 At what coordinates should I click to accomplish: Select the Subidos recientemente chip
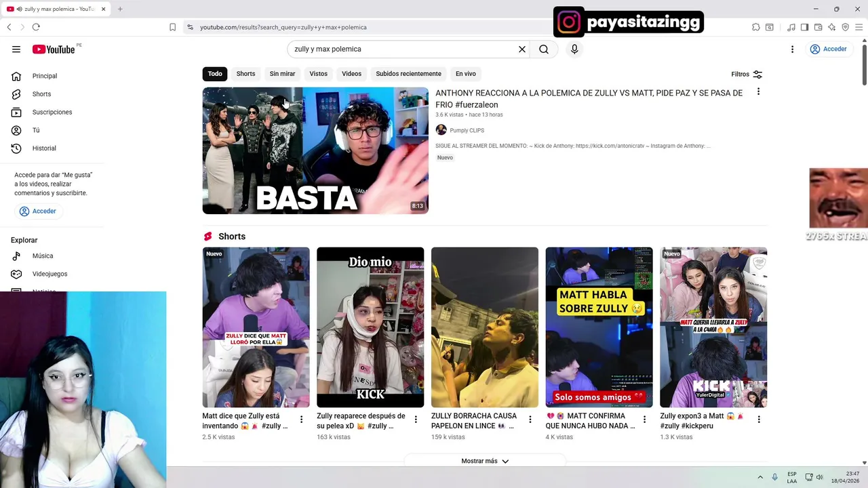(x=408, y=74)
